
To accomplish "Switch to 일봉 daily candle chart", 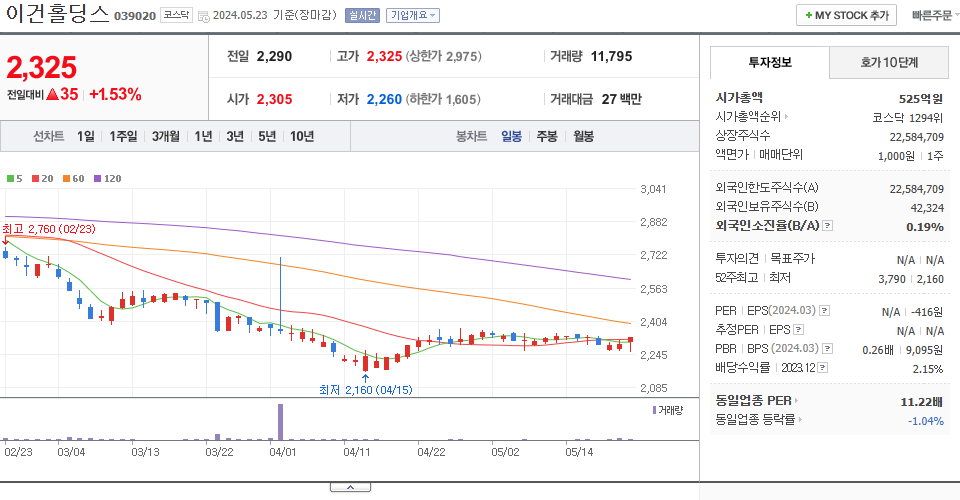I will click(x=512, y=136).
